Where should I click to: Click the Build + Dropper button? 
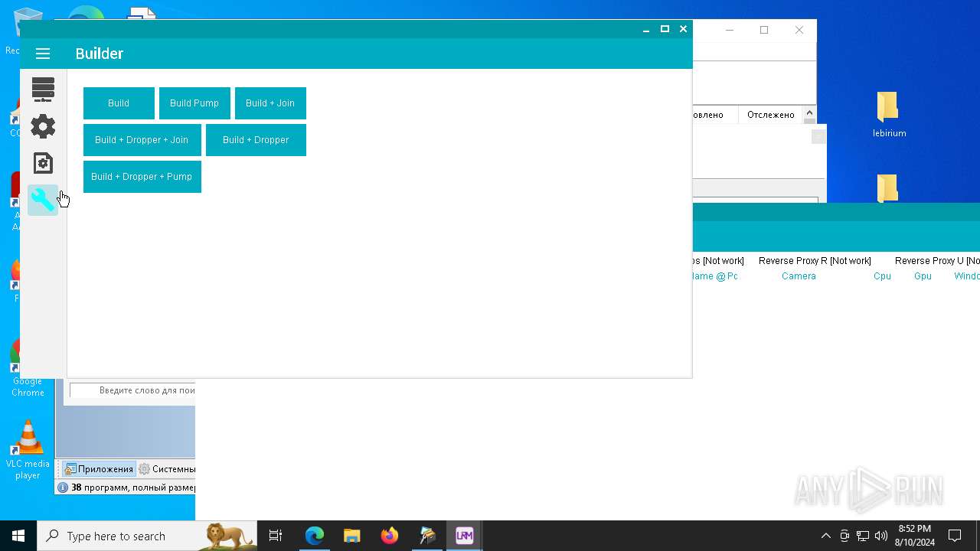[x=256, y=140]
